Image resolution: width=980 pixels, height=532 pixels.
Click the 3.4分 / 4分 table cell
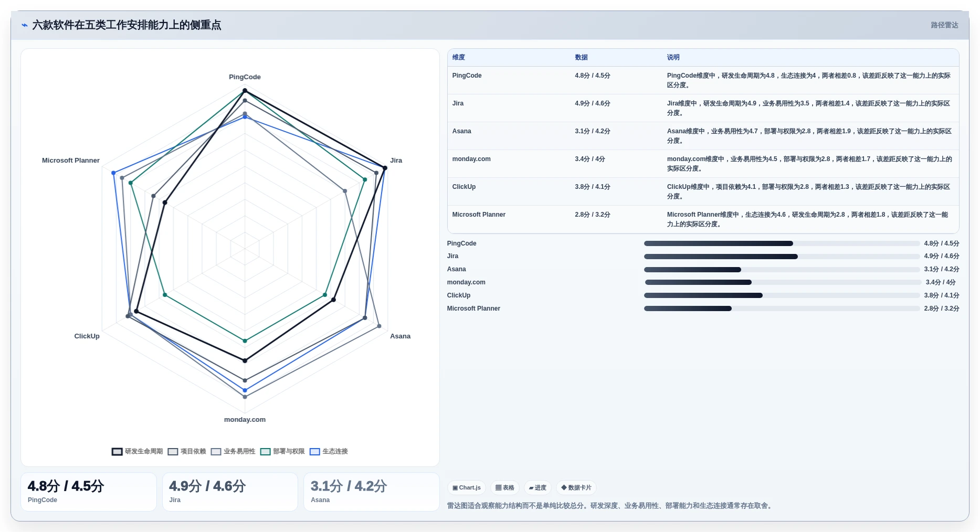point(590,159)
